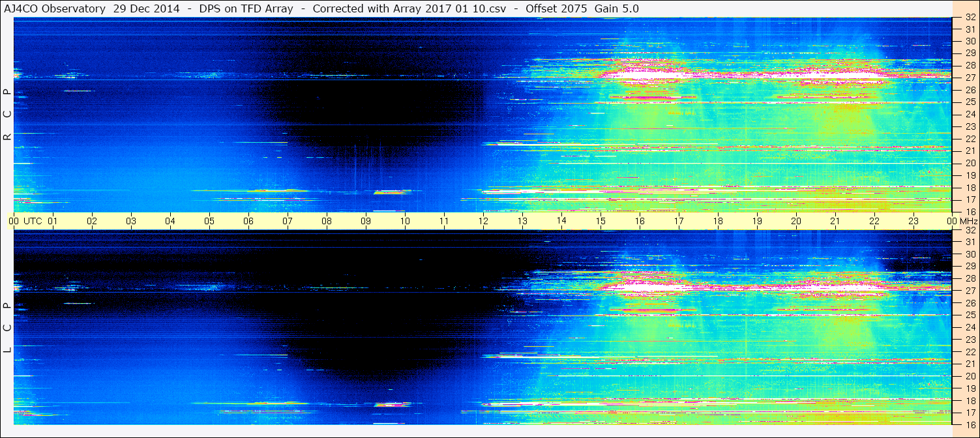The width and height of the screenshot is (980, 438).
Task: Click the 27 MHz label of LCP panel
Action: (x=970, y=291)
